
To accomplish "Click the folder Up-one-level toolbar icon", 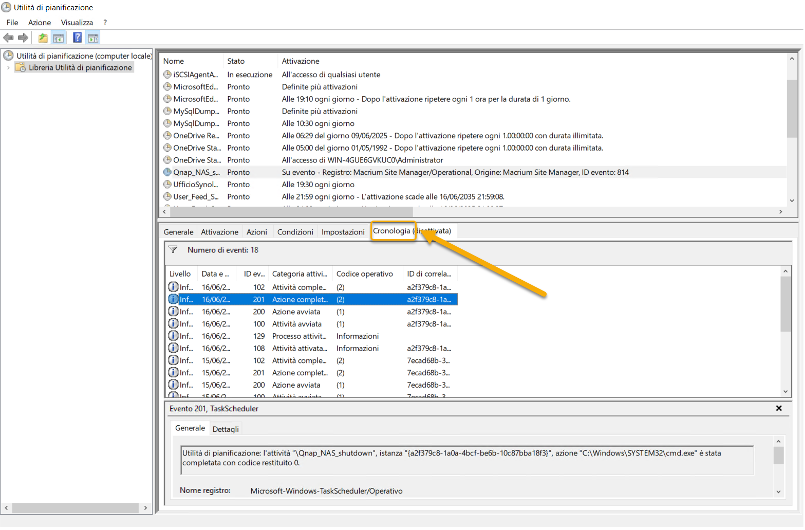I will (43, 37).
